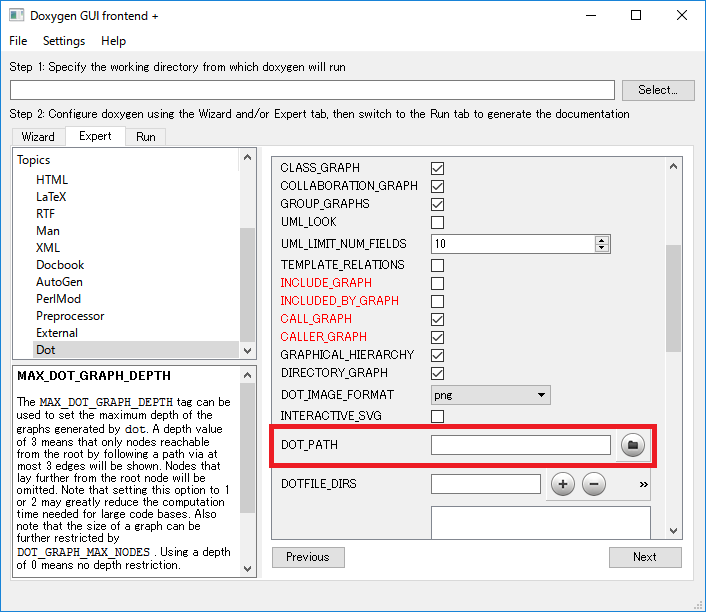Select the Expert tab
706x612 pixels.
tap(95, 136)
